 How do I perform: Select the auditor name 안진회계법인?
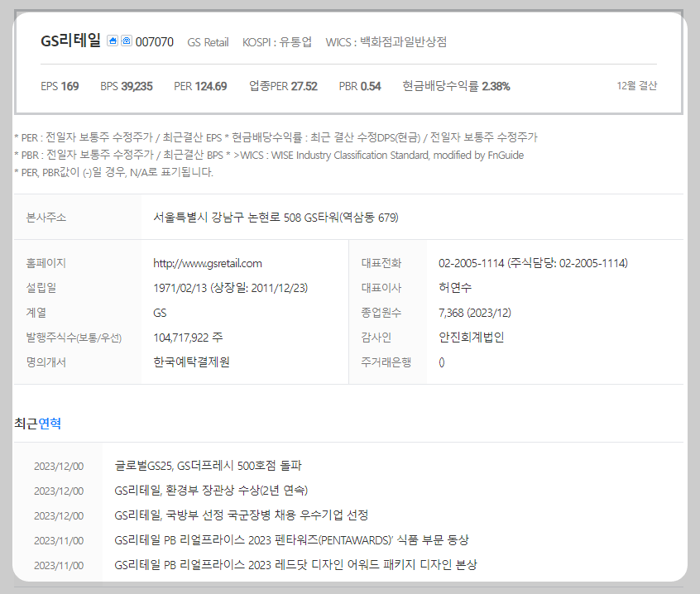click(472, 338)
